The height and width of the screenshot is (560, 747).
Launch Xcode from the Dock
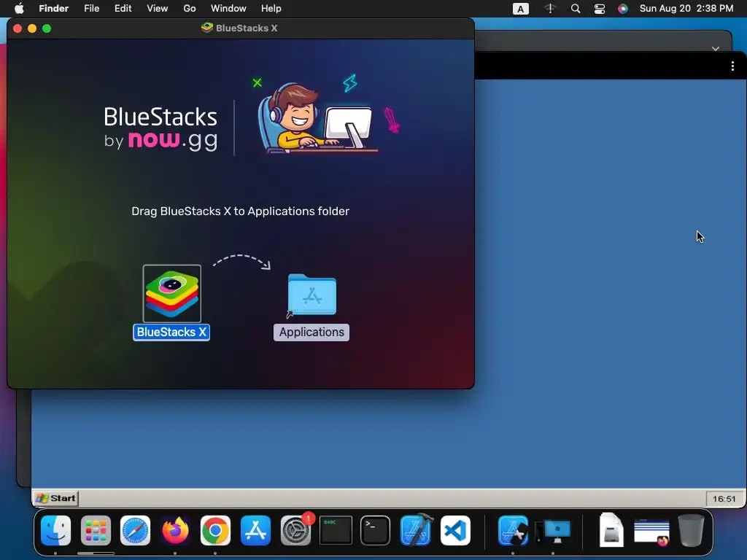417,529
